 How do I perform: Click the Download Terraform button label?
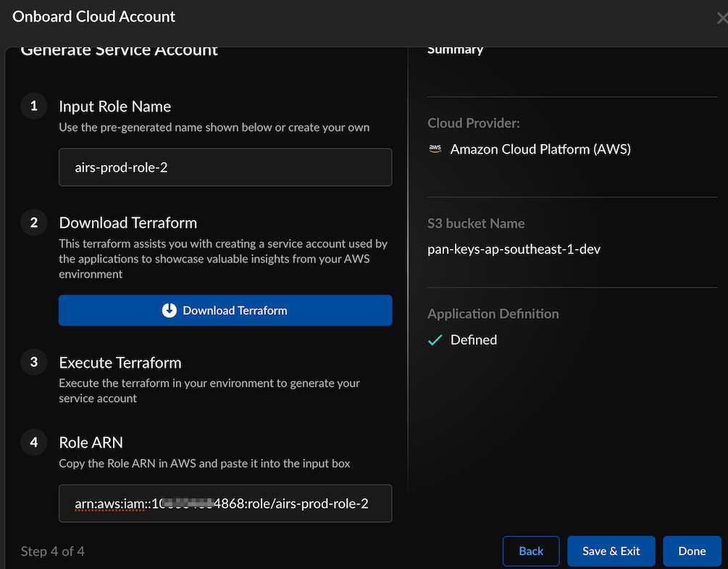click(x=235, y=311)
